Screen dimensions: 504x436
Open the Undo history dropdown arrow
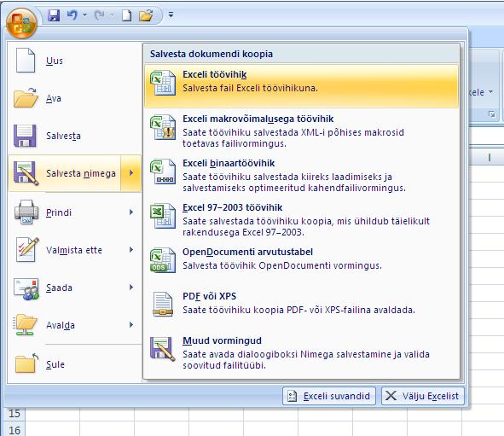point(85,15)
